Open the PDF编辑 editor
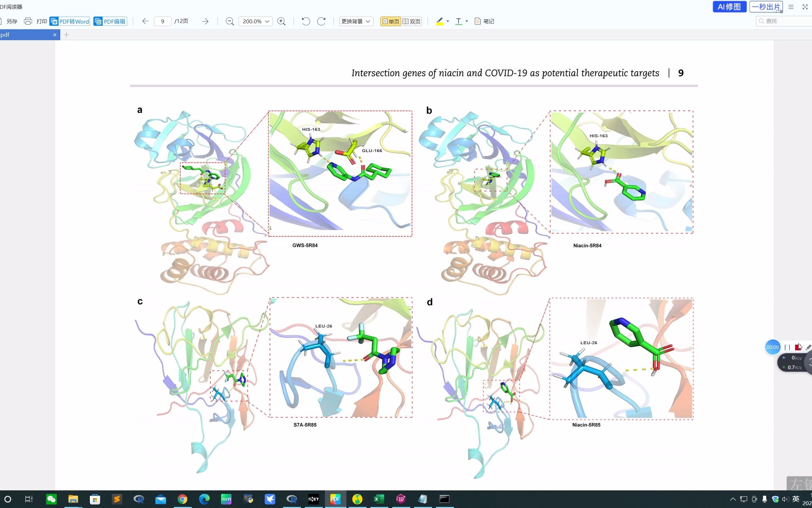This screenshot has width=812, height=508. coord(110,21)
